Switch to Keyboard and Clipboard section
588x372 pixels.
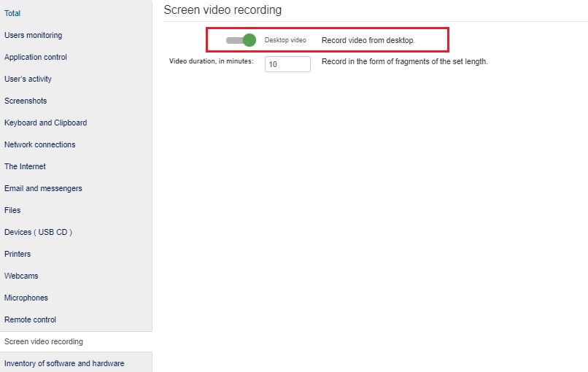45,123
